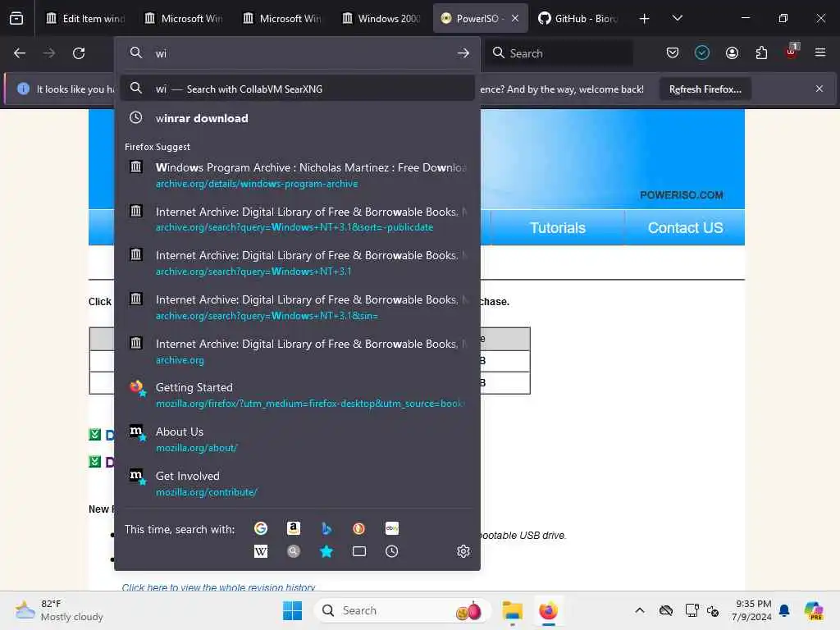
Task: Open the Windows+NT+3.1&sort=-publicdate suggestion
Action: 297,218
